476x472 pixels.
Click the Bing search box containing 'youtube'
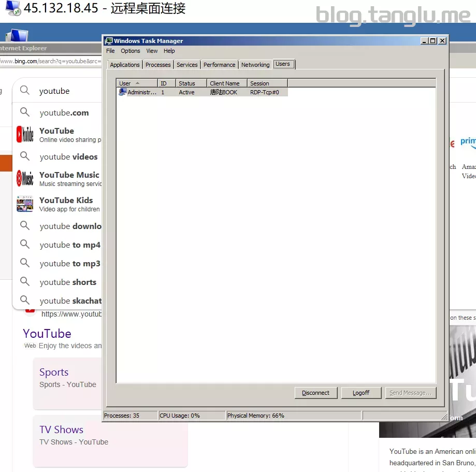point(67,91)
